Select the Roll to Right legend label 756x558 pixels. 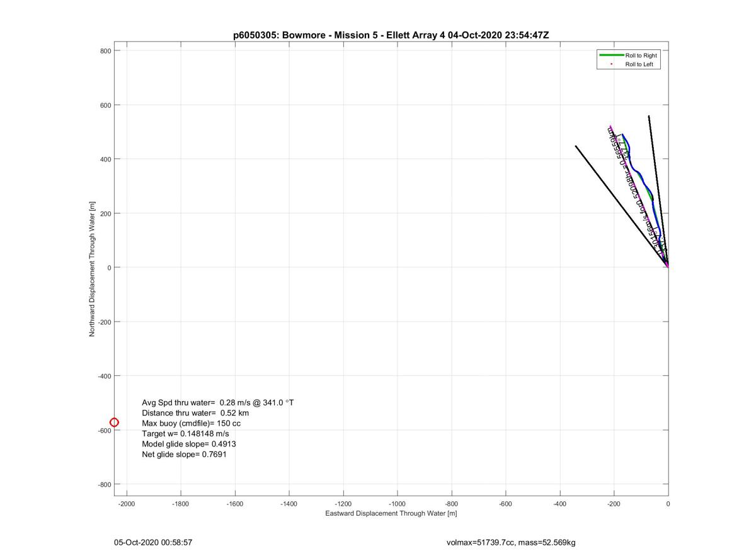(641, 55)
